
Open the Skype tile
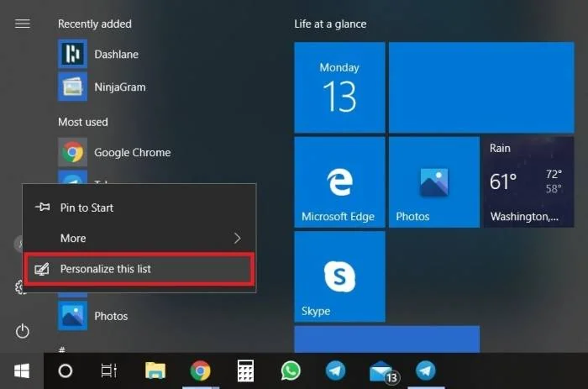coord(339,276)
